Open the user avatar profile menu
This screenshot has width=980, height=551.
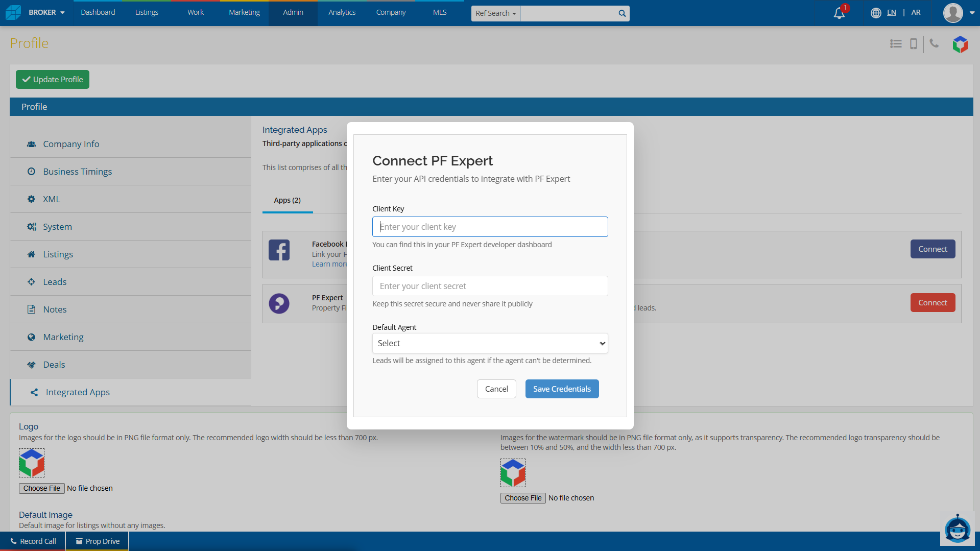click(953, 13)
